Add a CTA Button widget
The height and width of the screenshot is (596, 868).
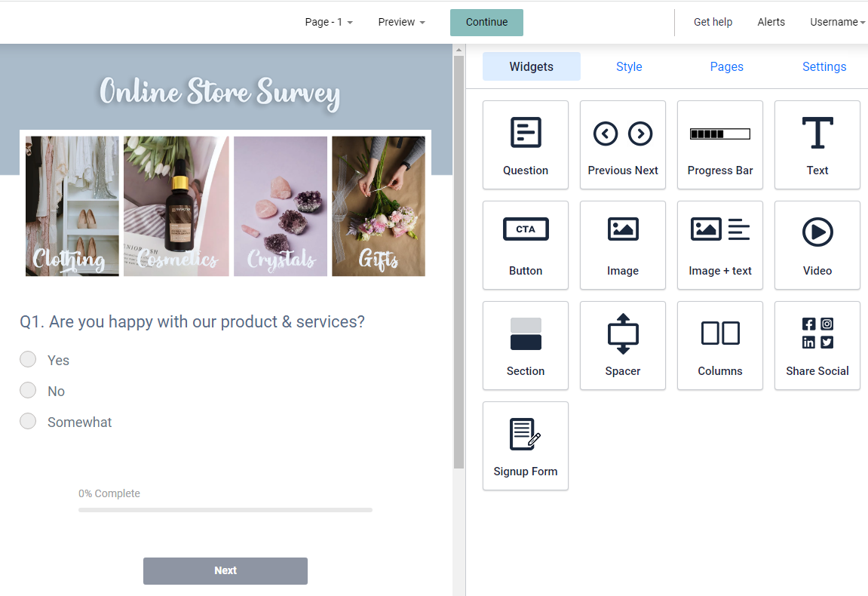coord(526,245)
